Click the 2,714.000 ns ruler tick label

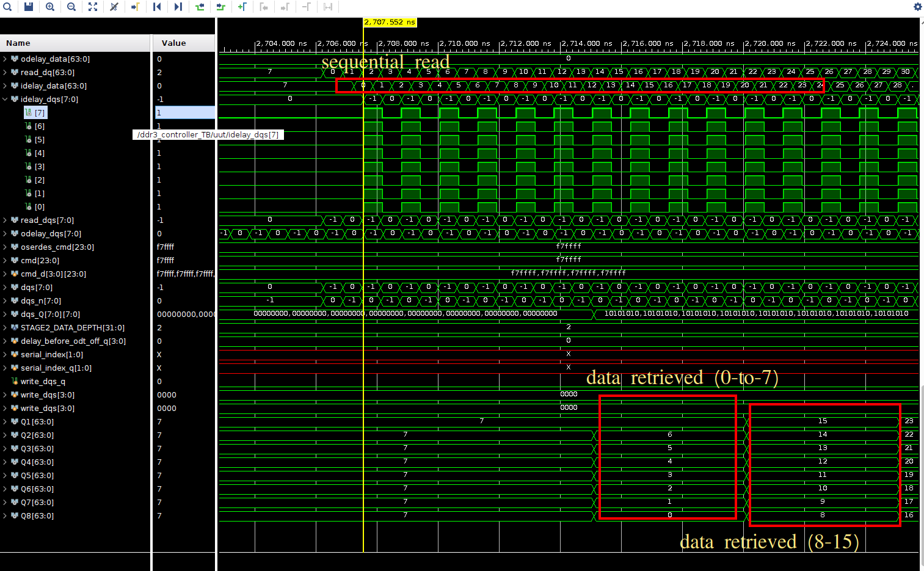587,43
